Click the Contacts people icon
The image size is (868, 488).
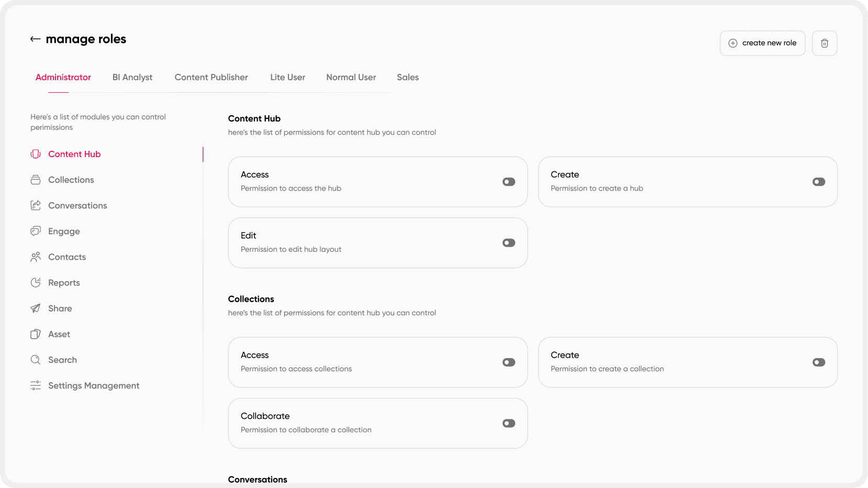(36, 257)
